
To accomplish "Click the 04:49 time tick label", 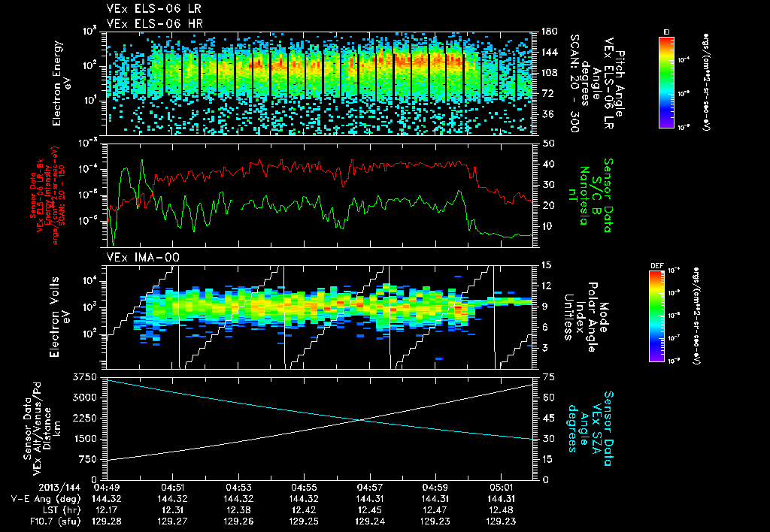I will click(x=107, y=488).
